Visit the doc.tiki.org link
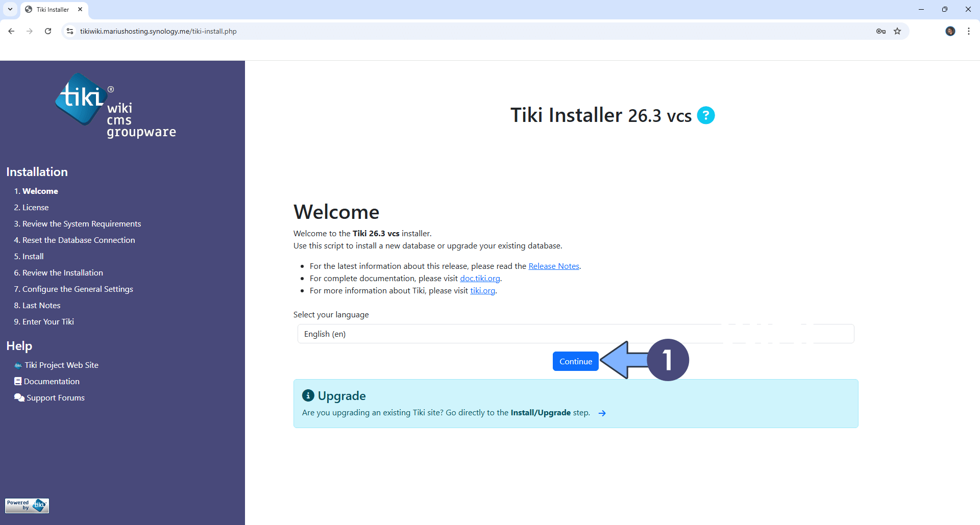Screen dimensions: 980x525 [479, 278]
